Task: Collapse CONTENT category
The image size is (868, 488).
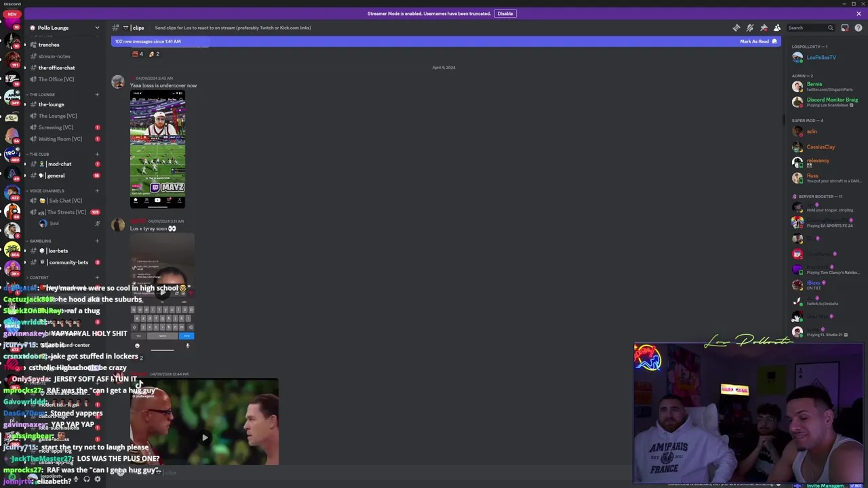Action: [38, 277]
